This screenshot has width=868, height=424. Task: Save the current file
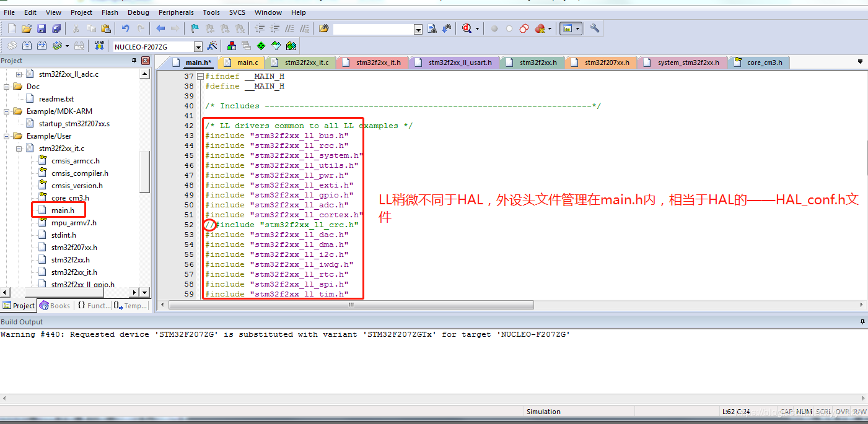click(42, 28)
